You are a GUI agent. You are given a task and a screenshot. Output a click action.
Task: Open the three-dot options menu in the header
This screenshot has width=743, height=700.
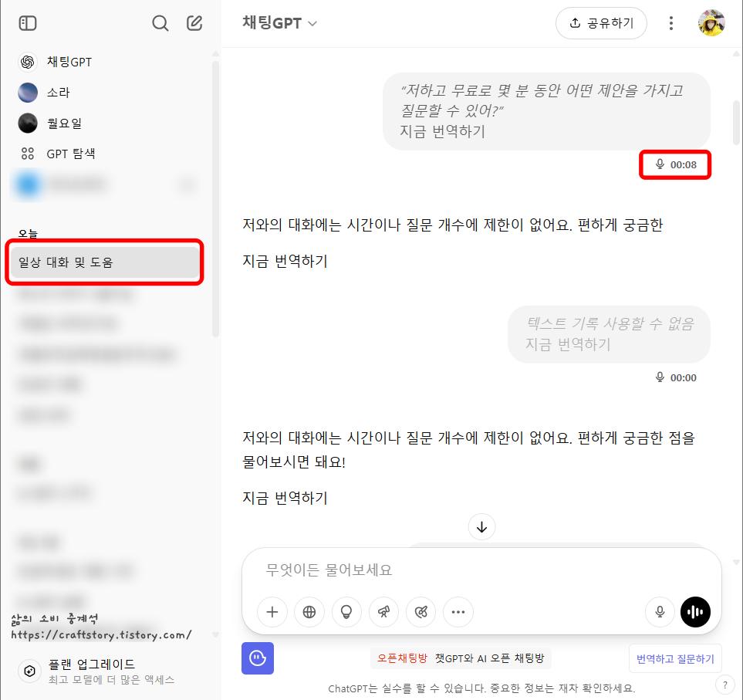671,22
